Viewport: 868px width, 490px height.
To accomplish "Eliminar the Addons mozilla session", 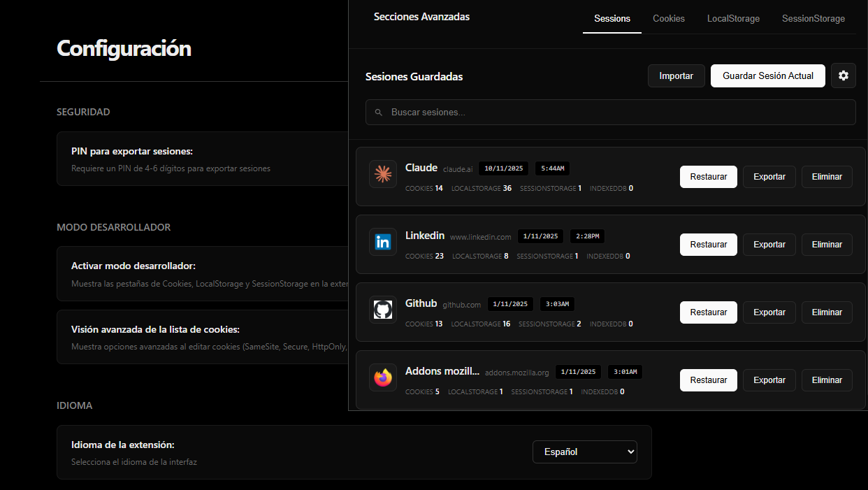I will pyautogui.click(x=827, y=380).
